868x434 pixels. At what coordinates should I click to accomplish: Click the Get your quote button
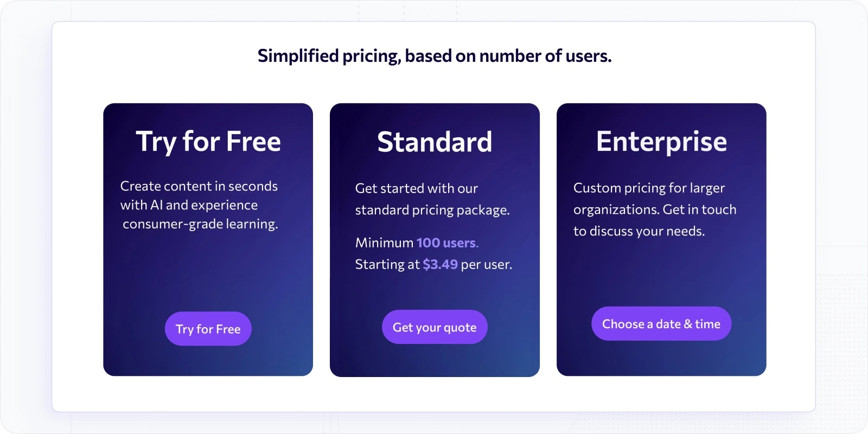pyautogui.click(x=435, y=327)
